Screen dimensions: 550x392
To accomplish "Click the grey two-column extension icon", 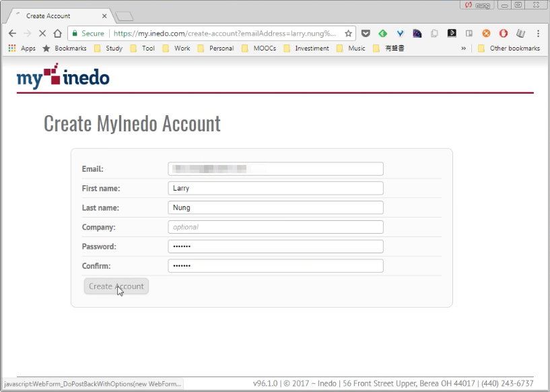I will (469, 33).
